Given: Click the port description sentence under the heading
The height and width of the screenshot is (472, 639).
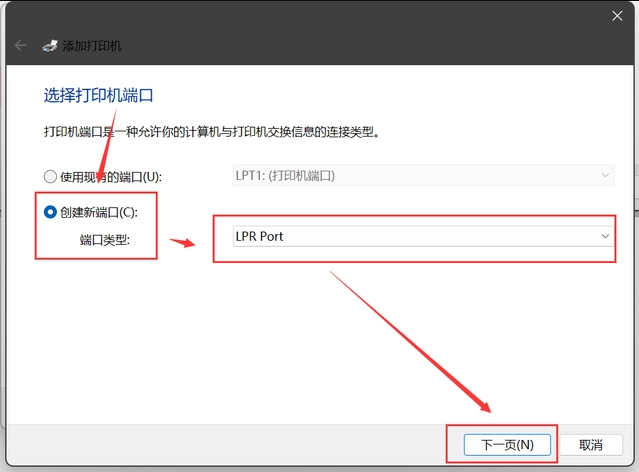Looking at the screenshot, I should 210,131.
